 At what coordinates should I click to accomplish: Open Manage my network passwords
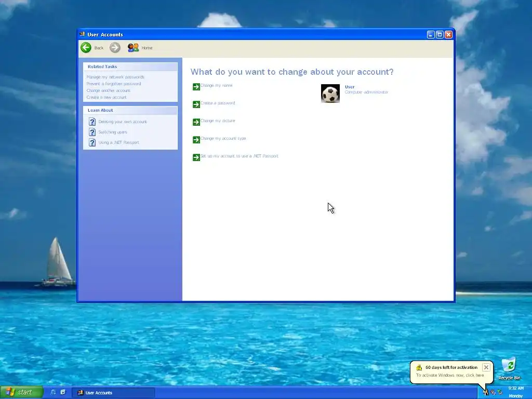(115, 77)
